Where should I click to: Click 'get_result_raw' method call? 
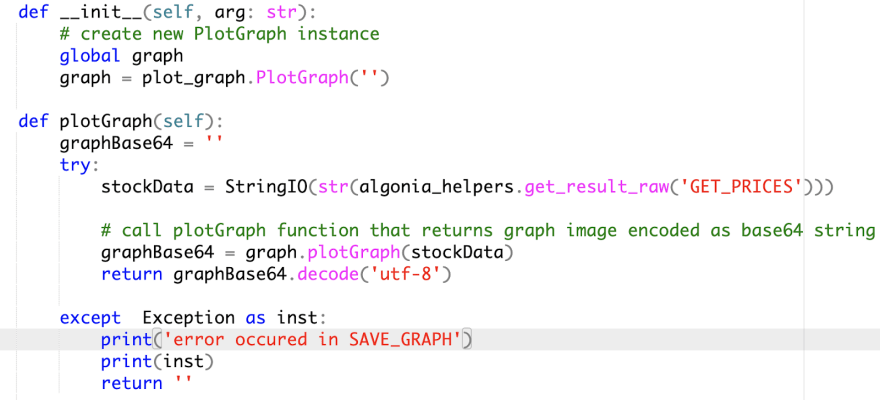point(596,186)
